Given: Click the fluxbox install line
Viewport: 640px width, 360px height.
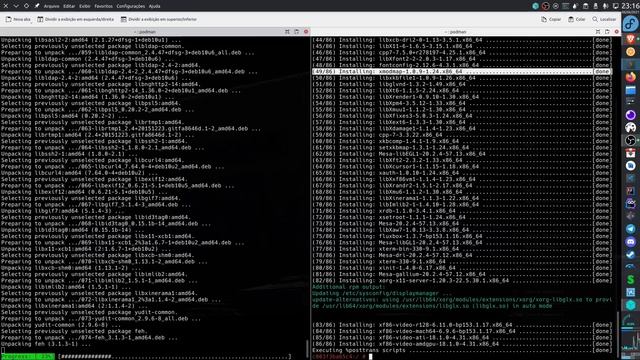Looking at the screenshot, I should [x=462, y=236].
